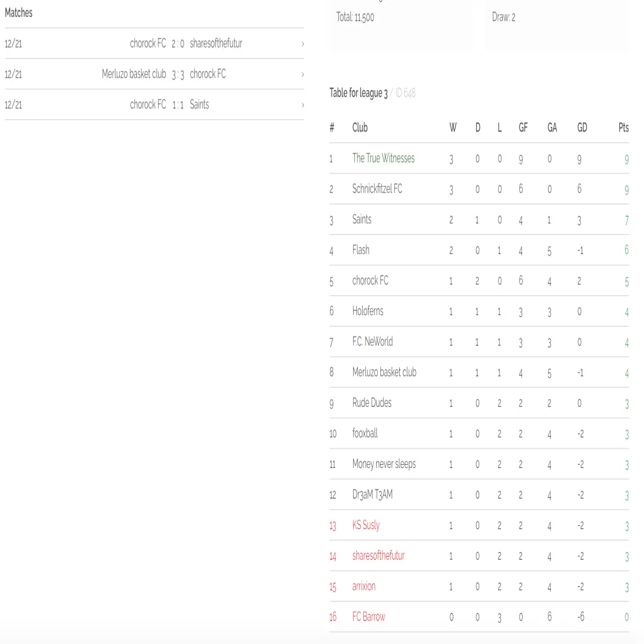The height and width of the screenshot is (644, 644).
Task: Open fooxball club page
Action: click(x=365, y=434)
